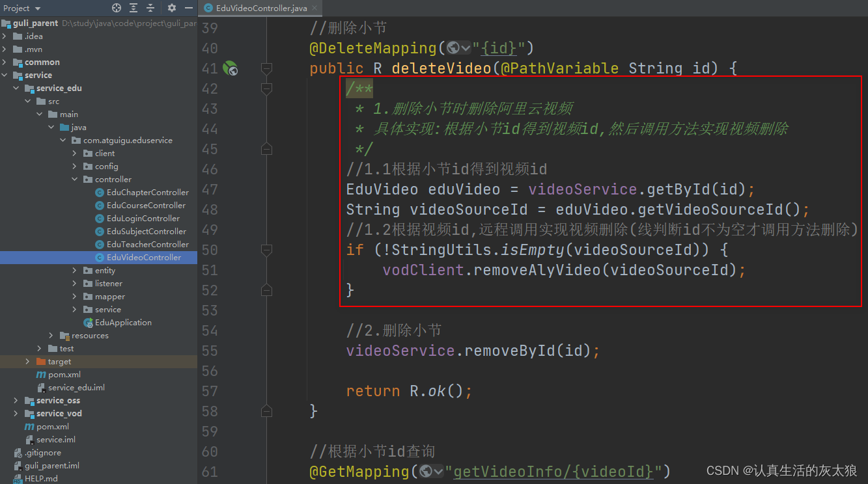Expand the .mvn folder

coord(5,49)
